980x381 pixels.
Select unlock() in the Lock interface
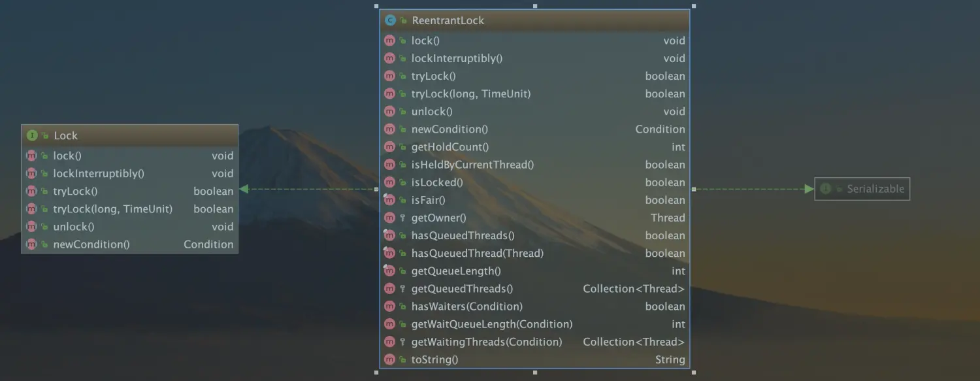pos(129,227)
